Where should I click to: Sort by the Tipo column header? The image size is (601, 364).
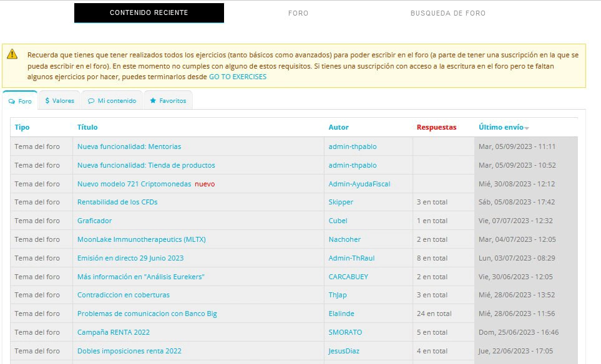(x=22, y=127)
